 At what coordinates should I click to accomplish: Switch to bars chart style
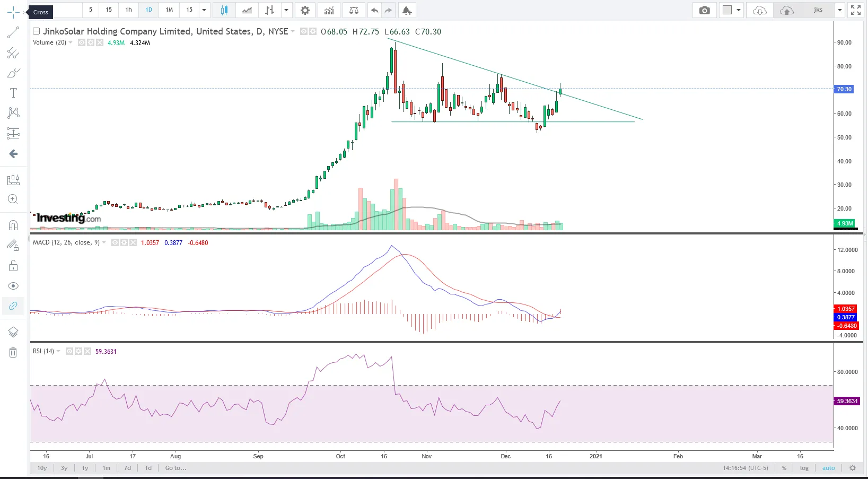pos(270,10)
